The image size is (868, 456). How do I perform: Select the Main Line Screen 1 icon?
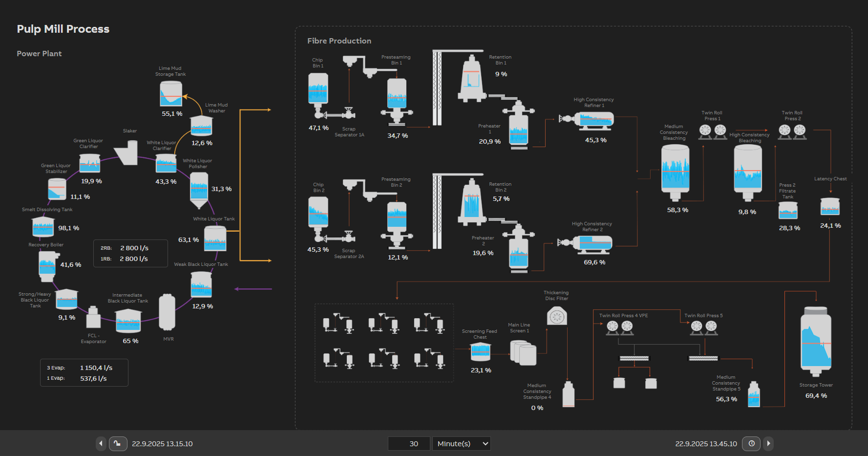point(523,353)
